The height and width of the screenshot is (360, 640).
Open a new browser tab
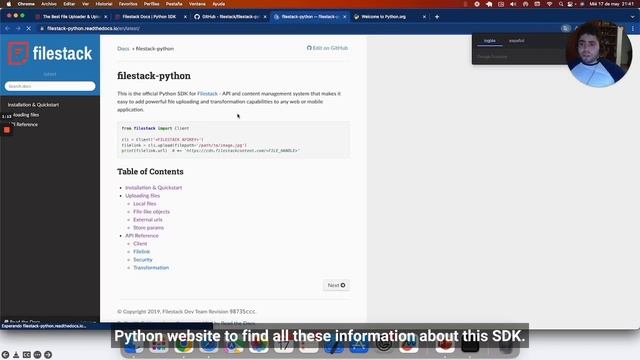(437, 17)
